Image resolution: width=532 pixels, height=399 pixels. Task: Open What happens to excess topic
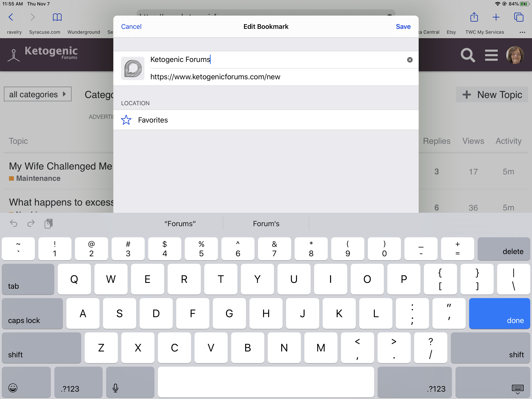tap(61, 202)
